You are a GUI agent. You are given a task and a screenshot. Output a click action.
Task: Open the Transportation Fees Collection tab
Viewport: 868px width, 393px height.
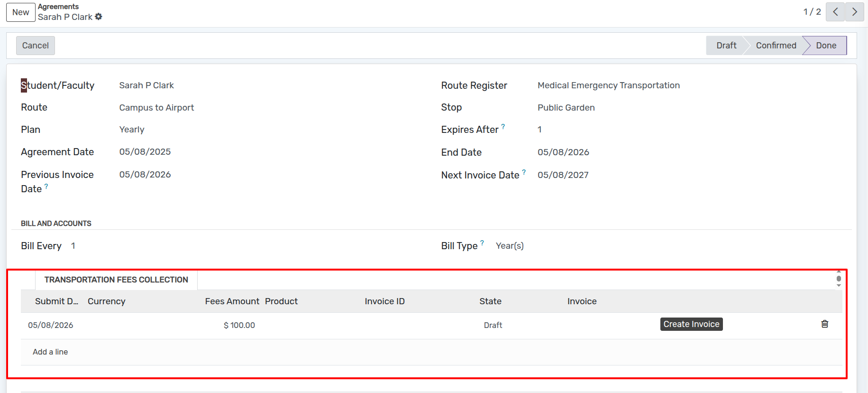[116, 280]
